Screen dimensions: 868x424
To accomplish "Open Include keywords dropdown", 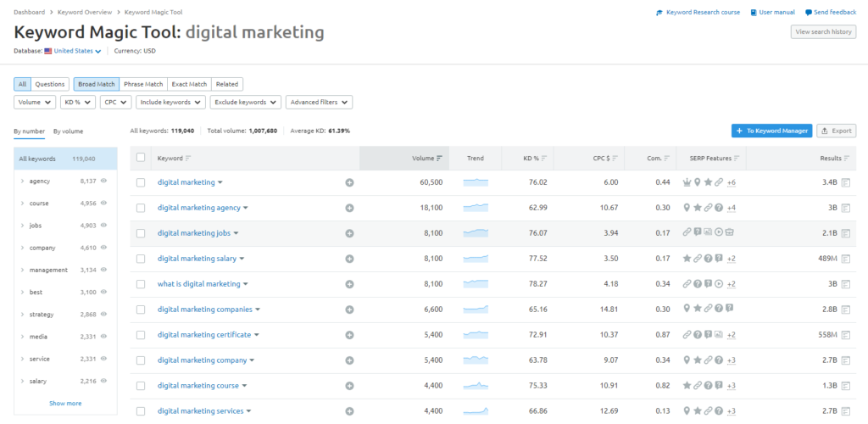I will (170, 103).
